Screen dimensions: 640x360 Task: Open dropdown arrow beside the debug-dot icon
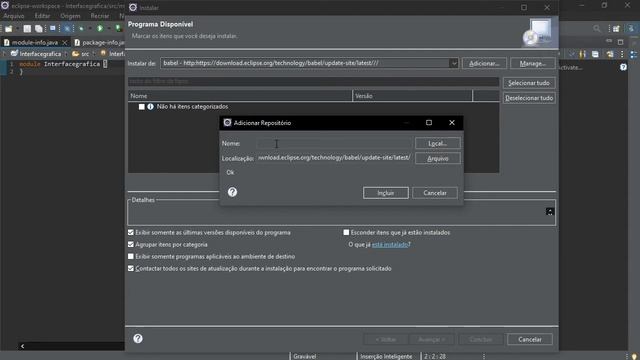[x=90, y=28]
